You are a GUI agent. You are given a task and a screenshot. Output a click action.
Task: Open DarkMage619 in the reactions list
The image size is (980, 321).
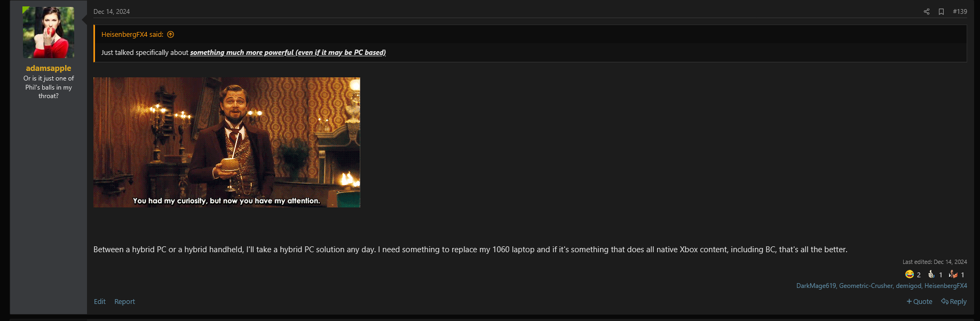[x=816, y=286]
